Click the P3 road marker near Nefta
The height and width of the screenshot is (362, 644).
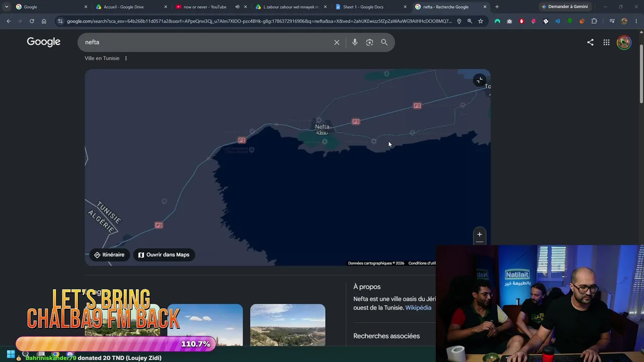(x=356, y=122)
